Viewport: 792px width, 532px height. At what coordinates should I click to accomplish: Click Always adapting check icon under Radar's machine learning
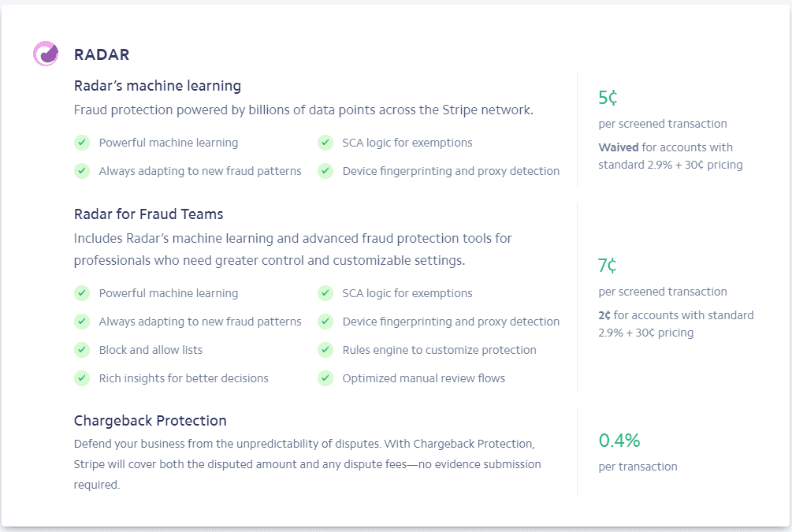pos(81,171)
